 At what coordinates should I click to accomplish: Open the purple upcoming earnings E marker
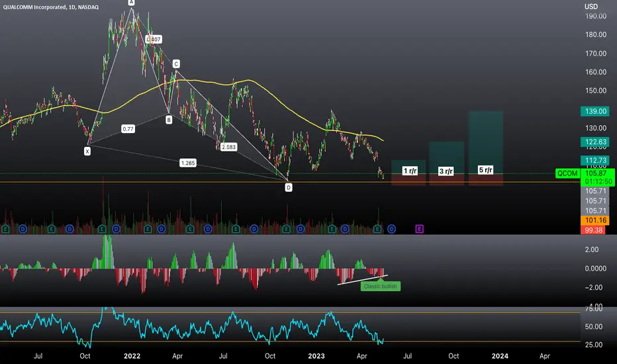point(419,228)
